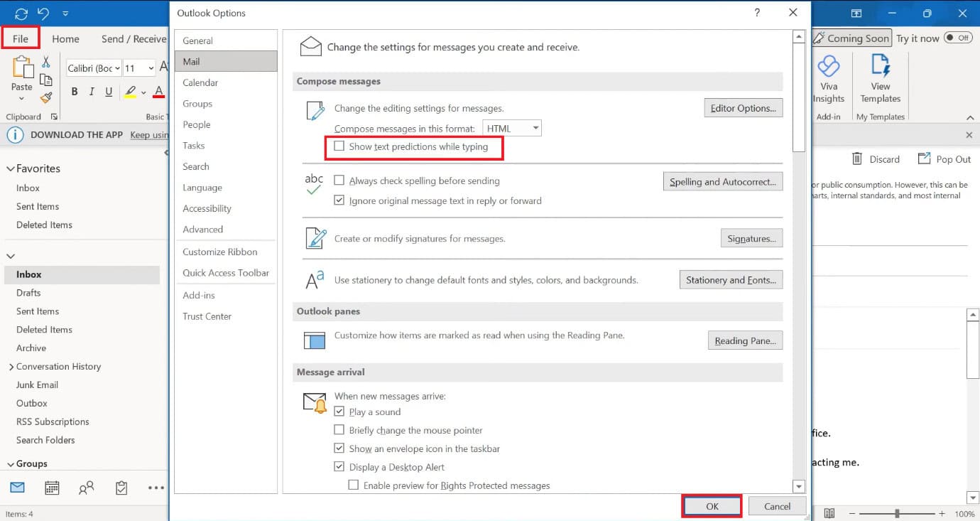Check Briefly change the mouse pointer
Viewport: 980px width, 521px height.
(x=339, y=430)
